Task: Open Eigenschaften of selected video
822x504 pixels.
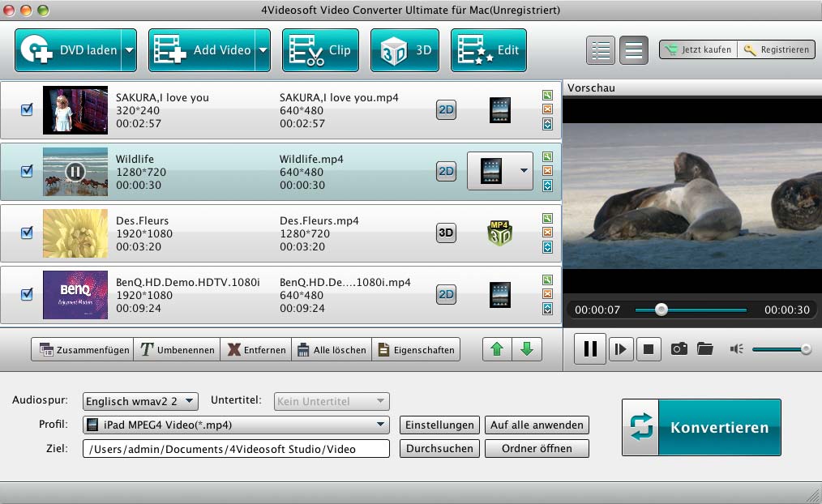Action: pos(416,350)
